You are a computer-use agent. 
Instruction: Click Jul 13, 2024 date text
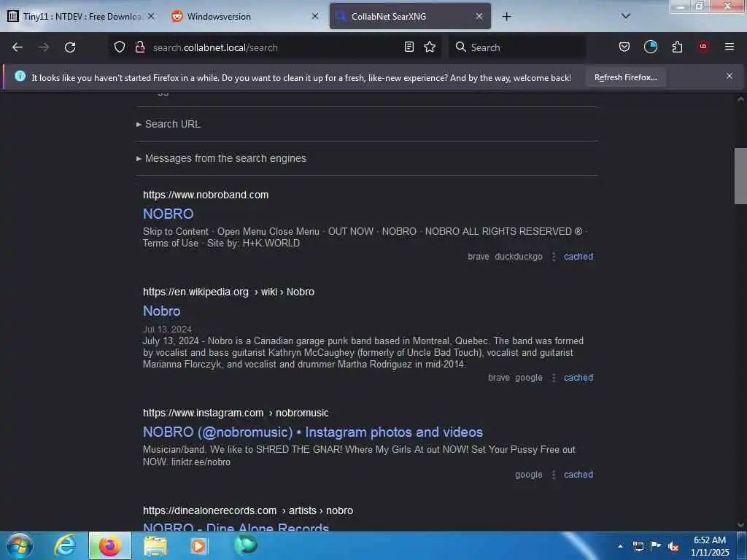pyautogui.click(x=167, y=329)
